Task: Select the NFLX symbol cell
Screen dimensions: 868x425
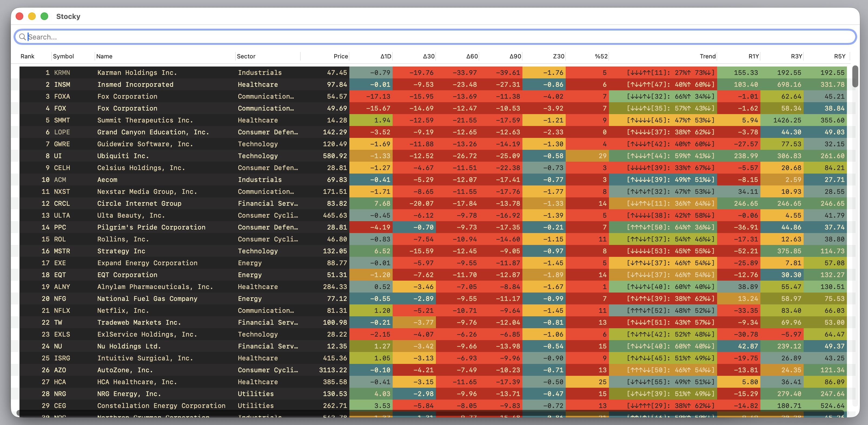Action: coord(62,310)
